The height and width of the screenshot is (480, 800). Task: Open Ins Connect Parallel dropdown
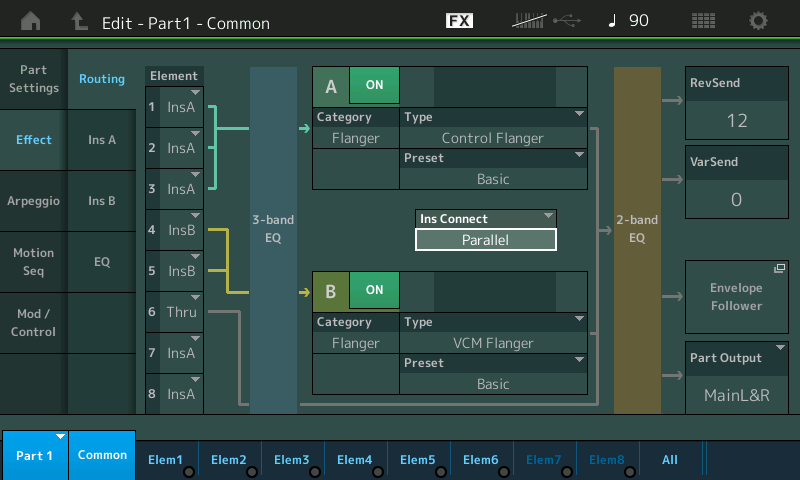[x=486, y=230]
